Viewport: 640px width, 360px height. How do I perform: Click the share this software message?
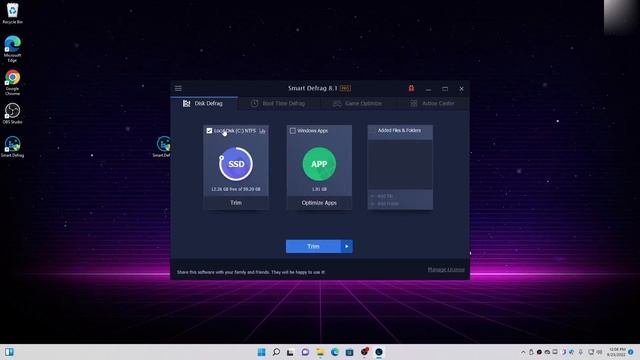(251, 272)
